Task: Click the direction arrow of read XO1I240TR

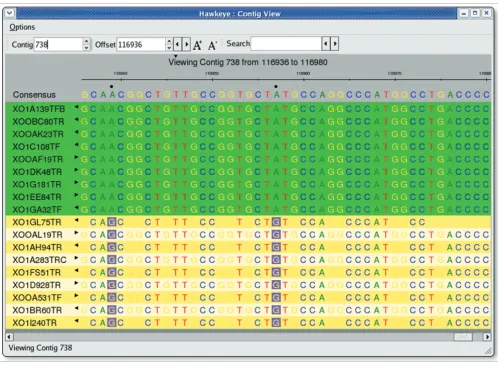Action: tap(76, 321)
